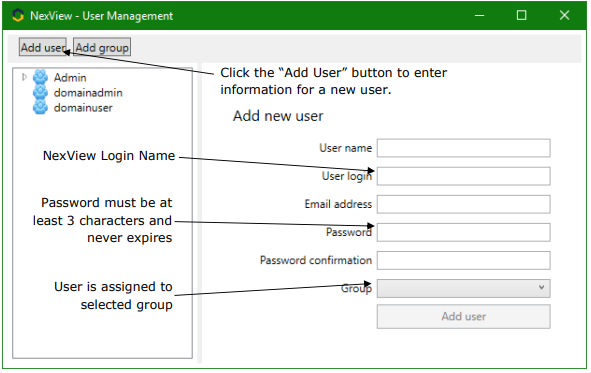Select domainadmin in the group list
Image resolution: width=591 pixels, height=373 pixels.
[88, 93]
